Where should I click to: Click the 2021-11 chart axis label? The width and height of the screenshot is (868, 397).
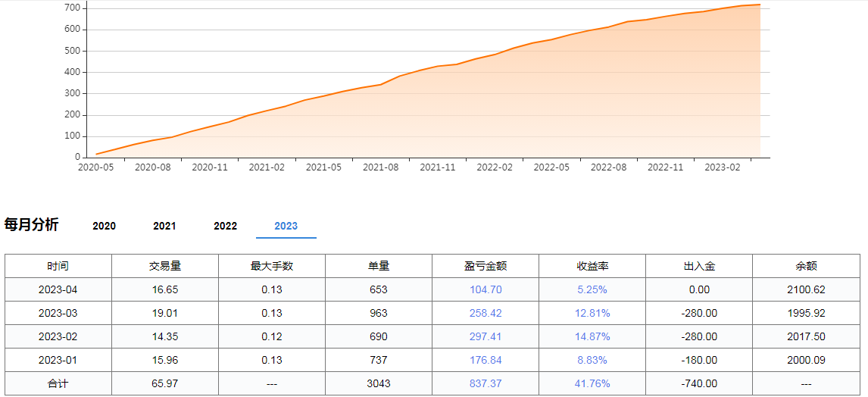coord(437,167)
